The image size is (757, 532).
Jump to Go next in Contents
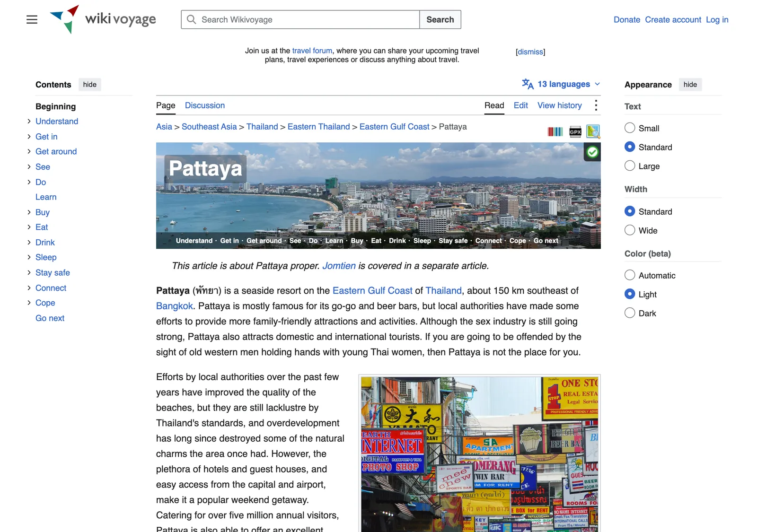click(x=50, y=318)
